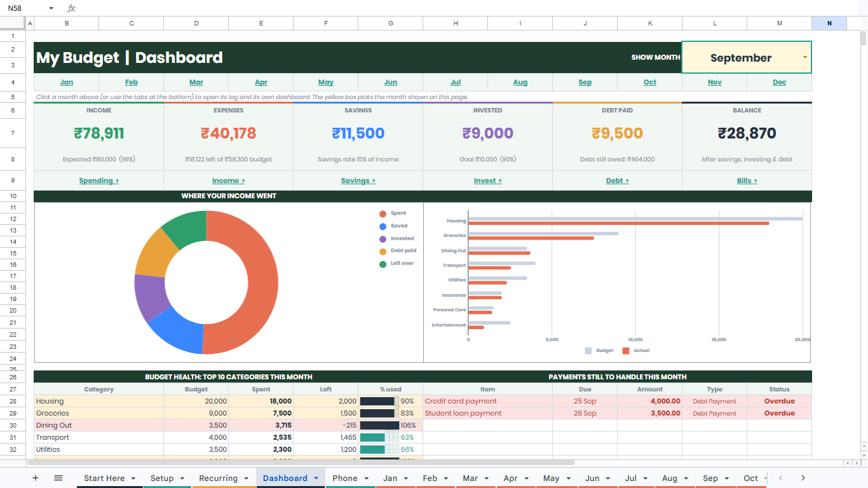This screenshot has height=488, width=868.
Task: Click the Saved legend color dot
Action: click(383, 226)
